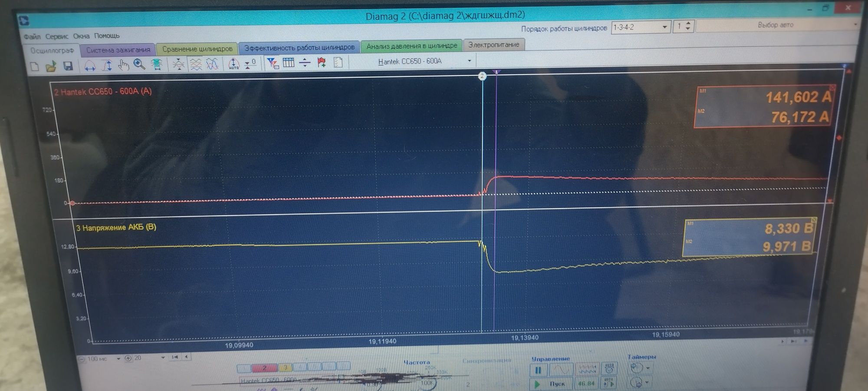Click the AUTO start-stop button
Image resolution: width=868 pixels, height=391 pixels.
[609, 383]
